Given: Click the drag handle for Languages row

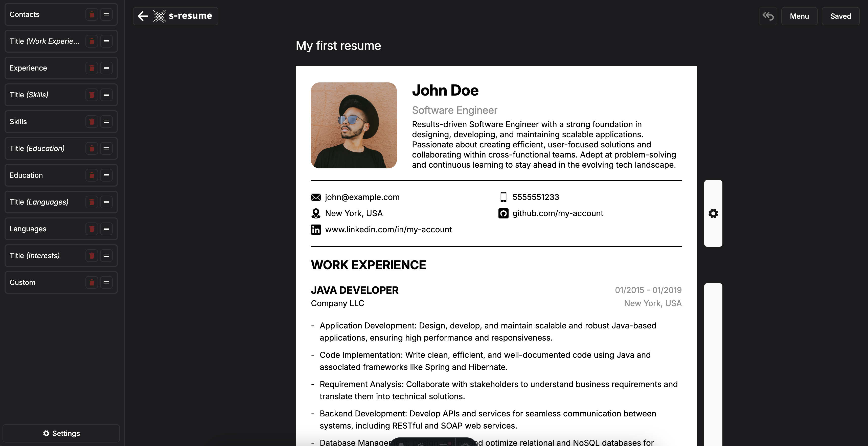Looking at the screenshot, I should [106, 229].
